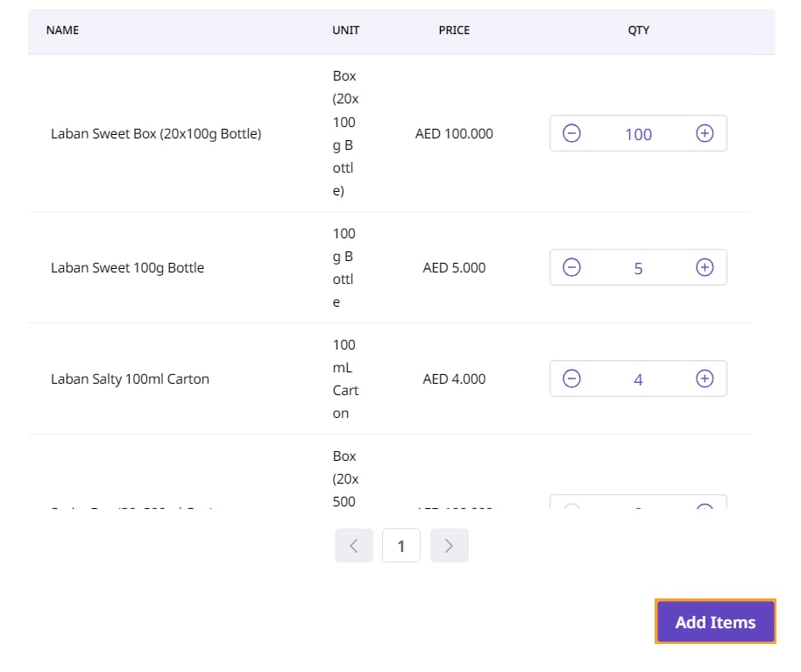This screenshot has height=672, width=801.
Task: Select the Laban Sweet 100g Bottle item name
Action: pos(127,268)
